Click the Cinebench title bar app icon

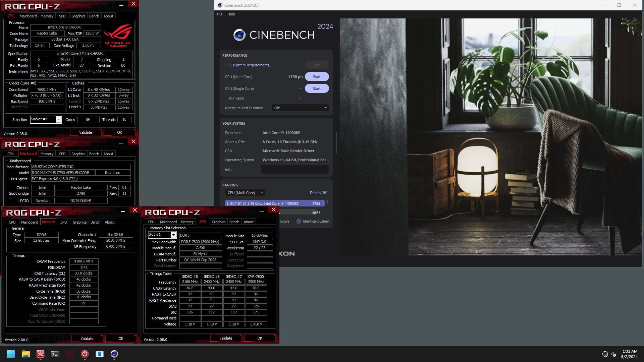pyautogui.click(x=220, y=5)
